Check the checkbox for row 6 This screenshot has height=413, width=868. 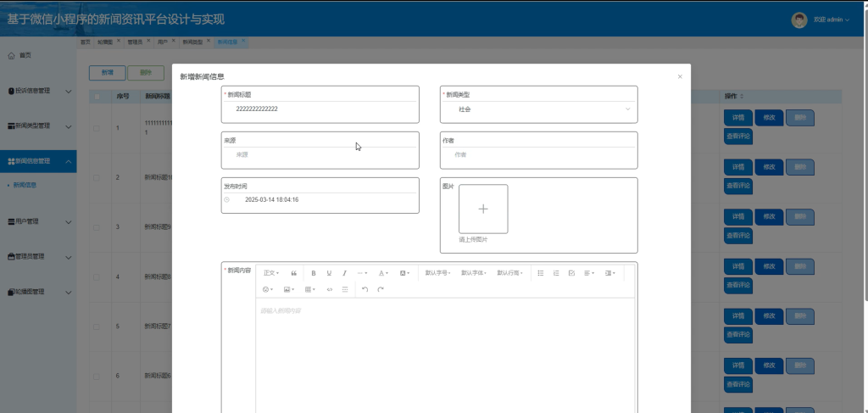[97, 376]
